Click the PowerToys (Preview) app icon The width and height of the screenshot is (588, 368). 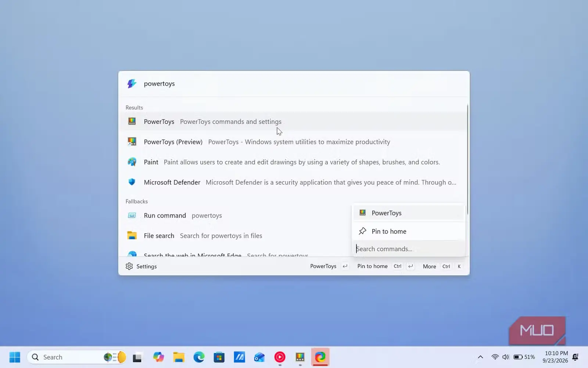click(132, 141)
